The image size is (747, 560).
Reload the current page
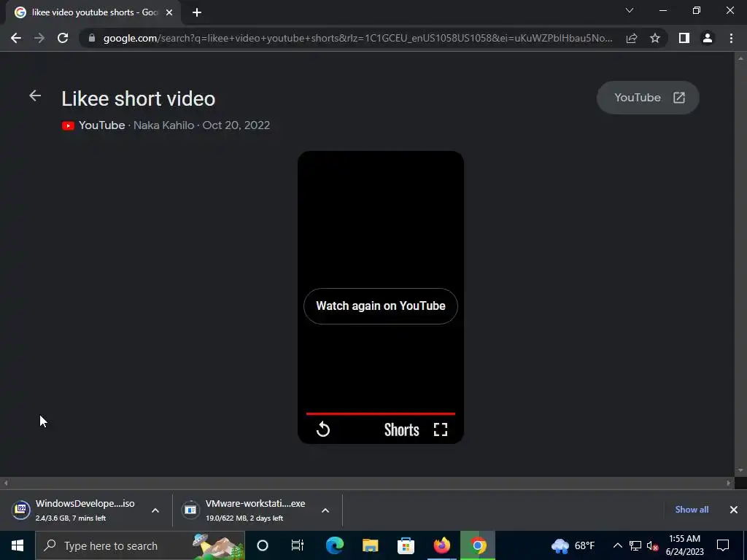pyautogui.click(x=63, y=38)
